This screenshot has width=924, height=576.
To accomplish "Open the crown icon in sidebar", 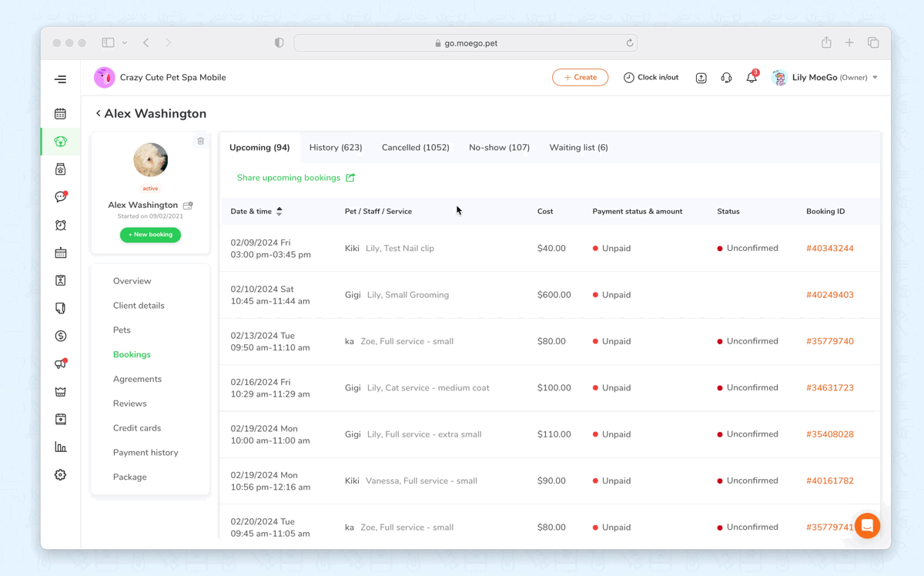I will tap(60, 392).
